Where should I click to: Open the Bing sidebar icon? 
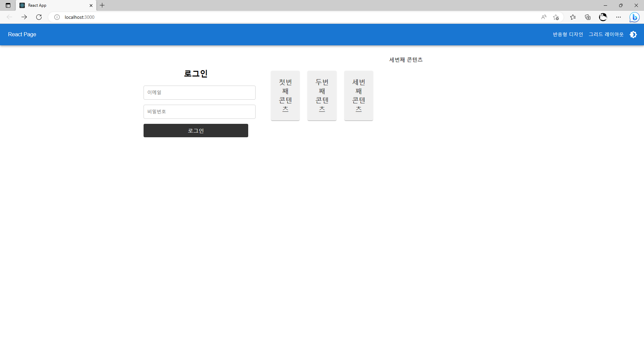[634, 17]
